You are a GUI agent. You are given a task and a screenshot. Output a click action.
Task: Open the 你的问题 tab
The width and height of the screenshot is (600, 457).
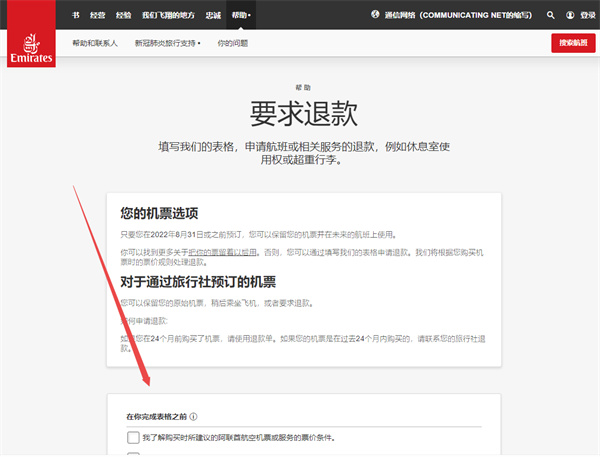click(233, 44)
